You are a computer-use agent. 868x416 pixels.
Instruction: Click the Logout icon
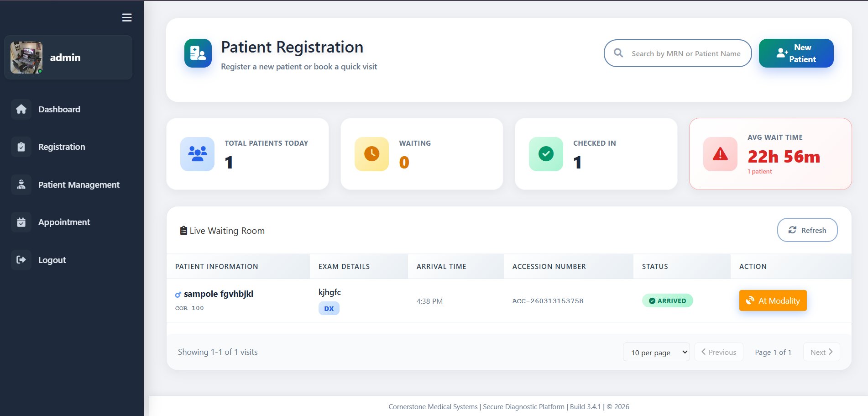21,259
